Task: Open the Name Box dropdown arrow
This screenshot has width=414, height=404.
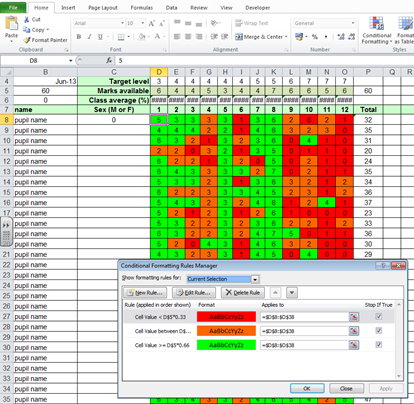Action: (x=70, y=60)
